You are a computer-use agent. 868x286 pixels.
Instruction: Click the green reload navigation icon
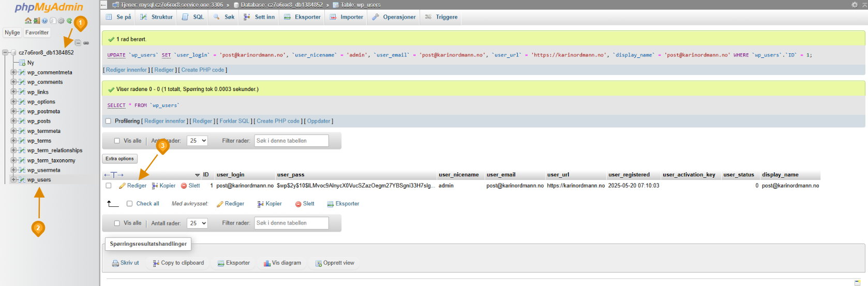[x=69, y=21]
